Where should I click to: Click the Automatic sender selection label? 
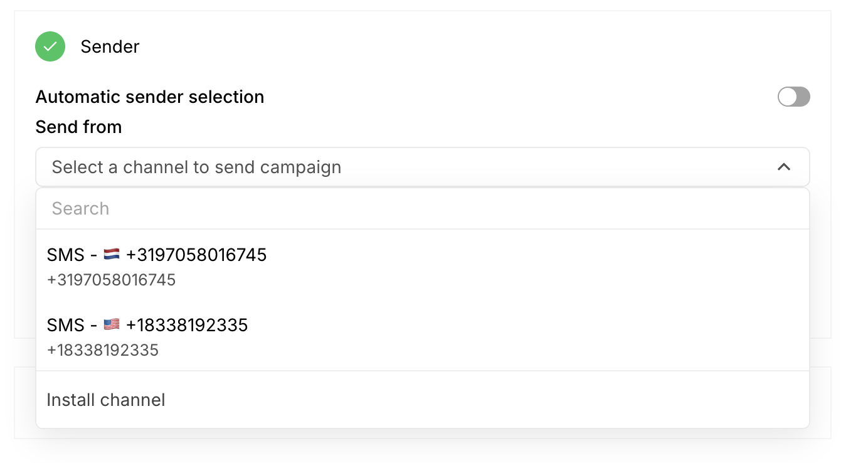pos(150,97)
